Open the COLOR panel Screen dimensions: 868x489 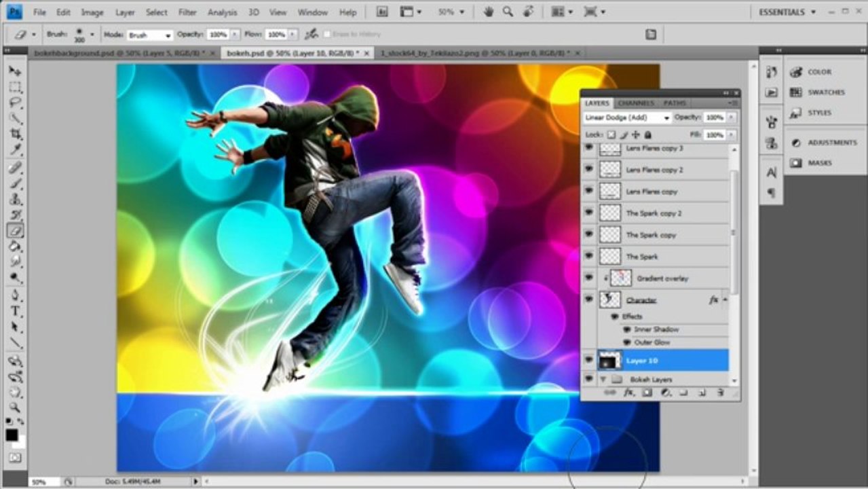point(818,71)
